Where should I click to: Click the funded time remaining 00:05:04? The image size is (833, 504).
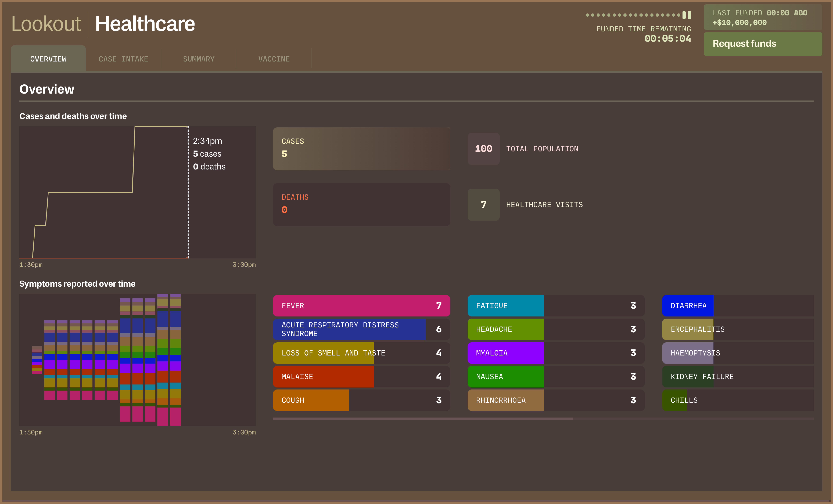pos(668,39)
